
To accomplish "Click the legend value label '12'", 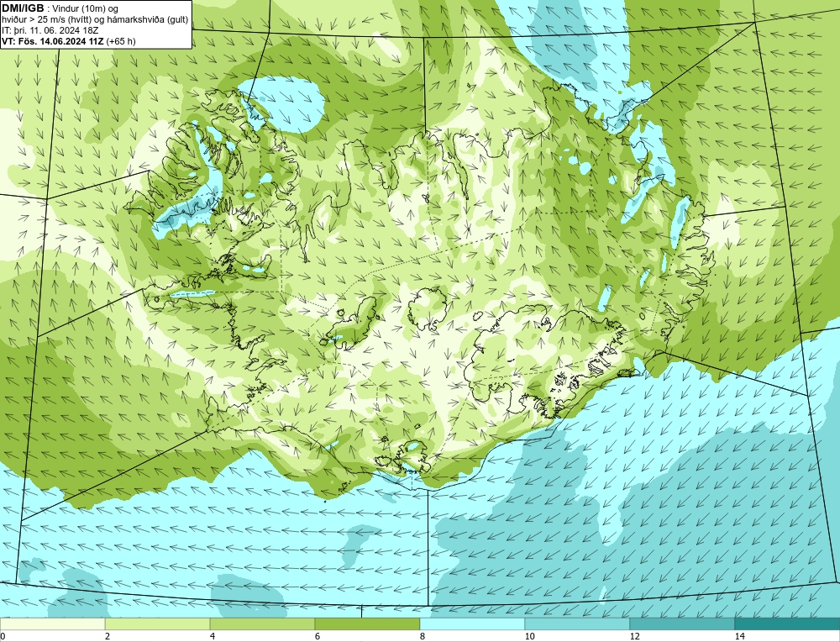I will pyautogui.click(x=635, y=636).
